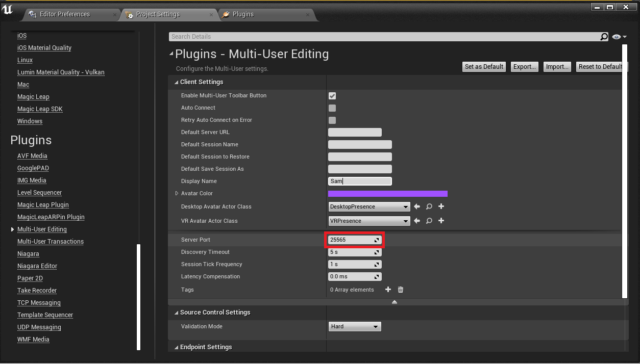Enable the Auto Connect checkbox
This screenshot has height=364, width=640.
(x=332, y=108)
